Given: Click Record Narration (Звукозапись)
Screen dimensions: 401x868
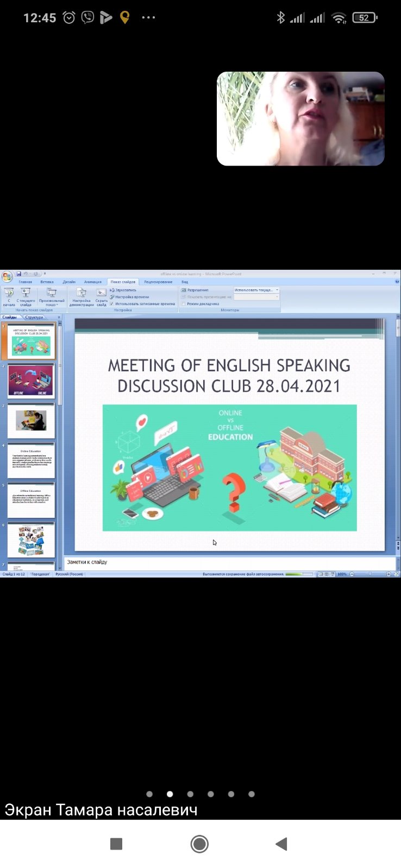Looking at the screenshot, I should point(126,290).
